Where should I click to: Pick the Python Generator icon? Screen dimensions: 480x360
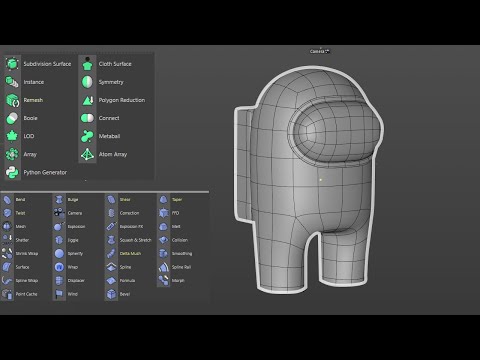(12, 172)
